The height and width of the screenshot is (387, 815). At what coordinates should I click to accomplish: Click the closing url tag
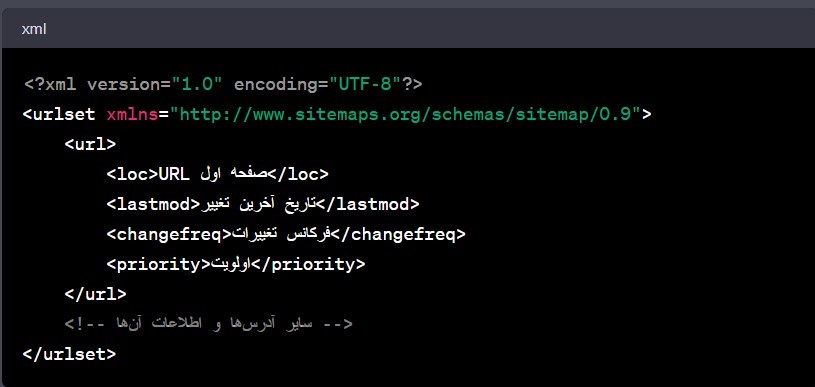[95, 295]
